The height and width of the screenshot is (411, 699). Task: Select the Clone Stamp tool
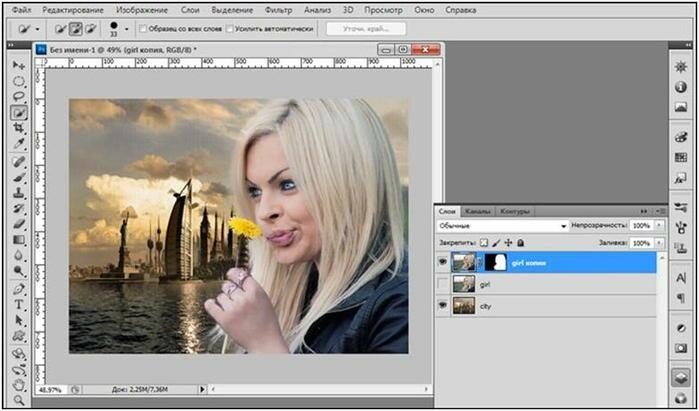click(19, 193)
